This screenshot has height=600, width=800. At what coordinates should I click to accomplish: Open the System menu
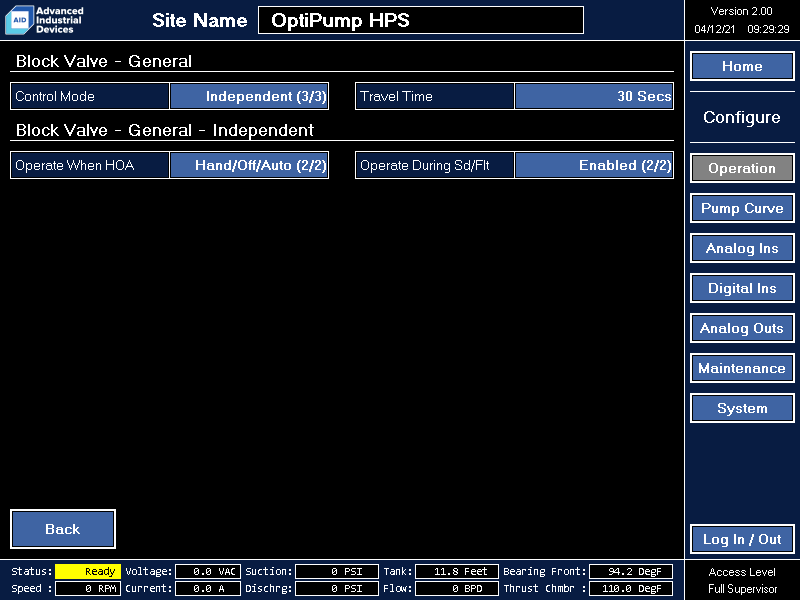click(x=742, y=408)
